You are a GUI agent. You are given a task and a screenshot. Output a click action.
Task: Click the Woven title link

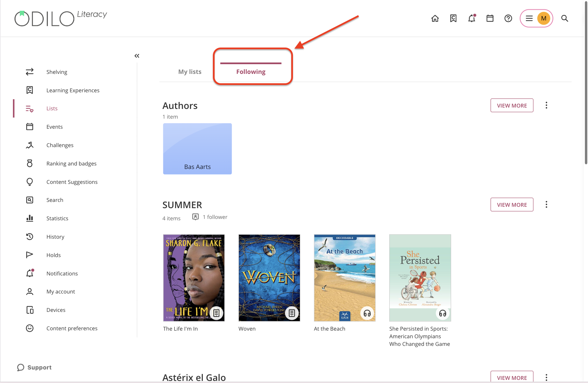247,329
